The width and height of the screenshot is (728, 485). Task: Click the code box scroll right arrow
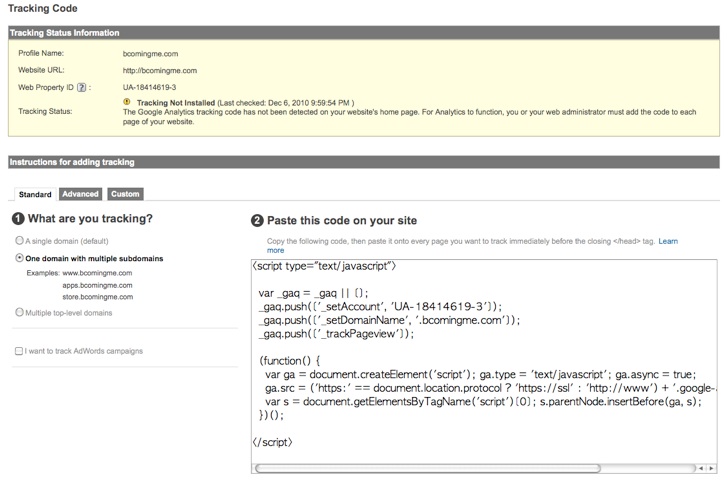[711, 468]
